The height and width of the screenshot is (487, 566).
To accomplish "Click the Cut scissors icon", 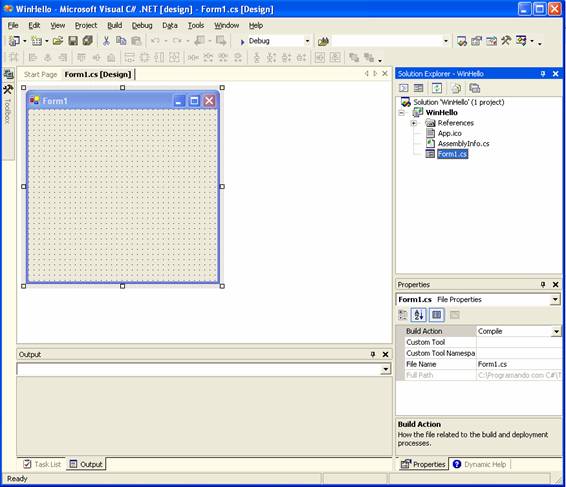I will click(106, 41).
